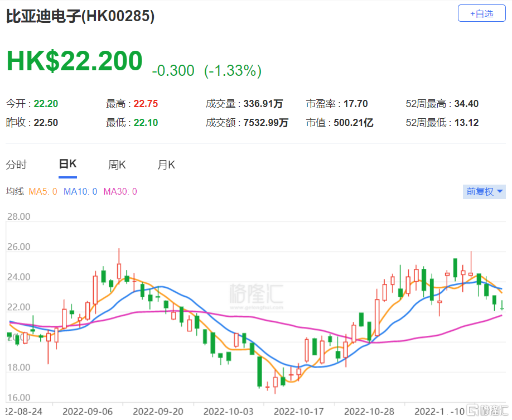Click the MA10 moving average label
The width and height of the screenshot is (512, 420).
pos(80,191)
